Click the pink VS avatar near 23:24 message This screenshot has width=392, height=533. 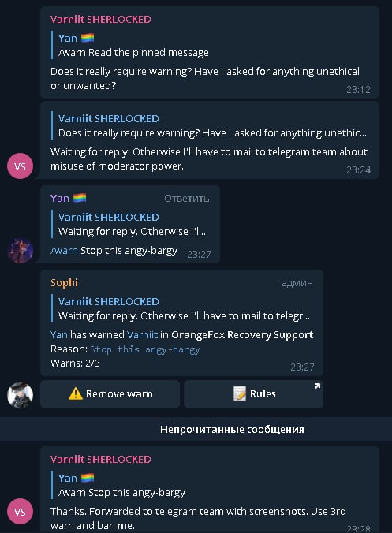click(x=20, y=166)
